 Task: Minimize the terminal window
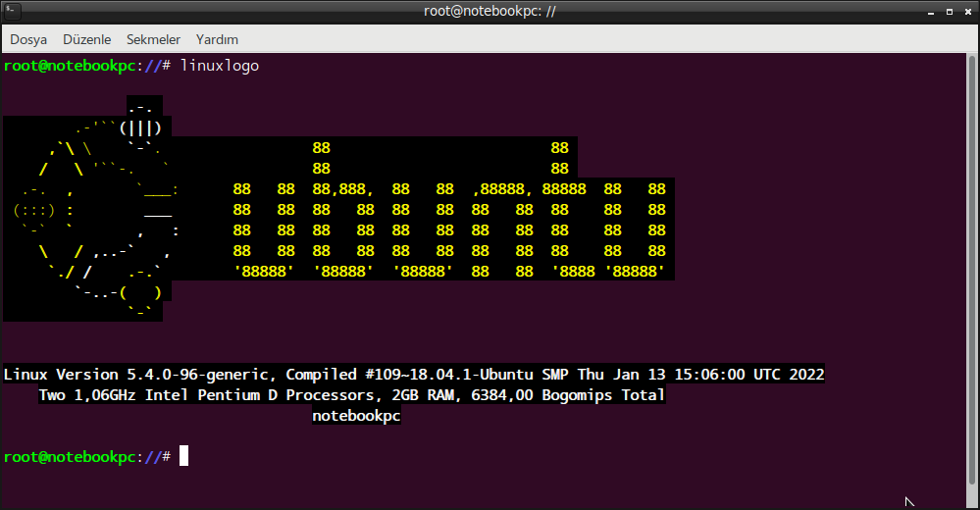point(931,12)
